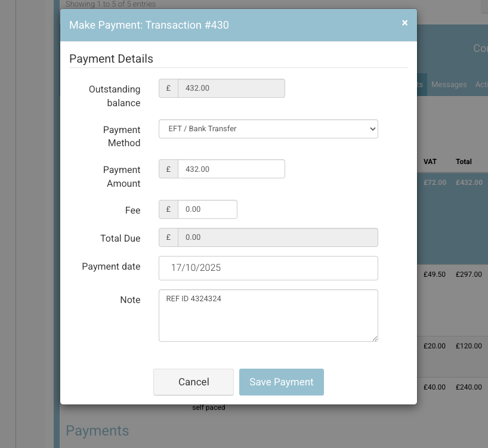Image resolution: width=488 pixels, height=448 pixels.
Task: Click the £ symbol beside Fee
Action: 168,209
